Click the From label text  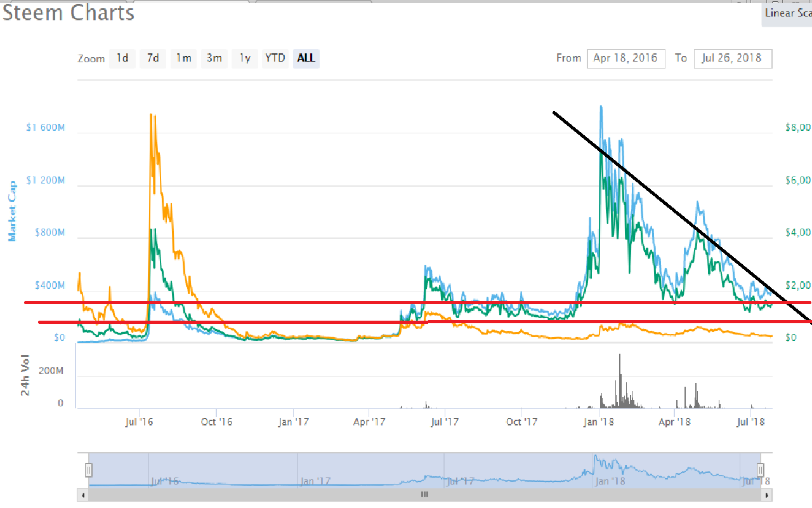568,58
